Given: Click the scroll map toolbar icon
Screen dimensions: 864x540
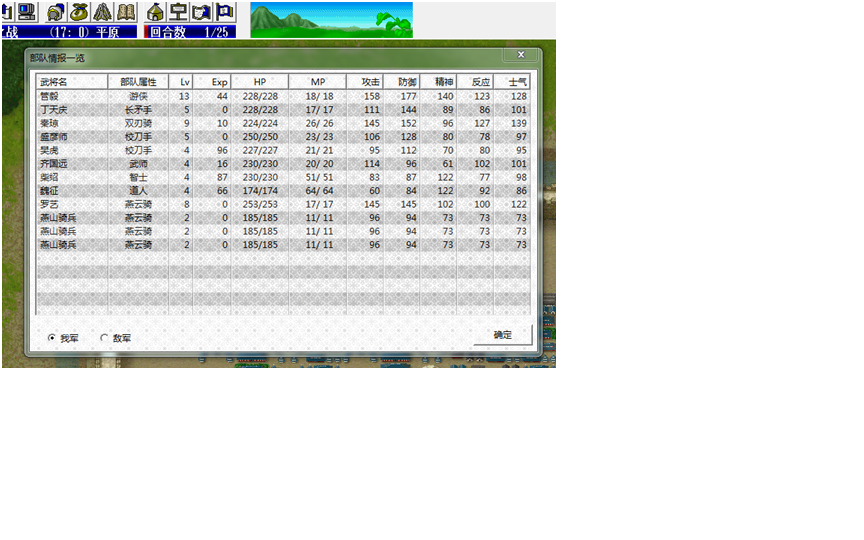Looking at the screenshot, I should pos(201,12).
